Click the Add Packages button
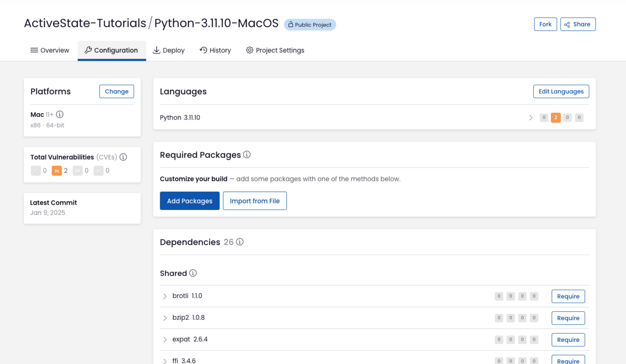Screen dimensions: 626x364 (190, 201)
